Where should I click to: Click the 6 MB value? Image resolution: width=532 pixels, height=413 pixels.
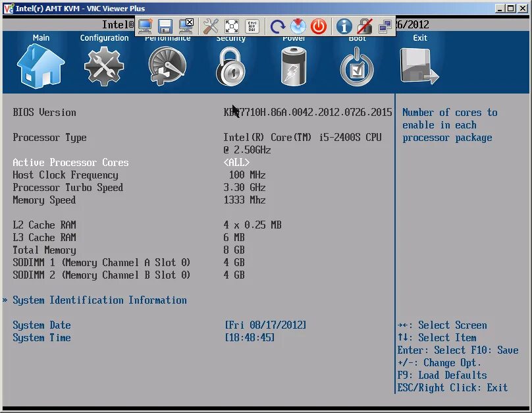[234, 238]
